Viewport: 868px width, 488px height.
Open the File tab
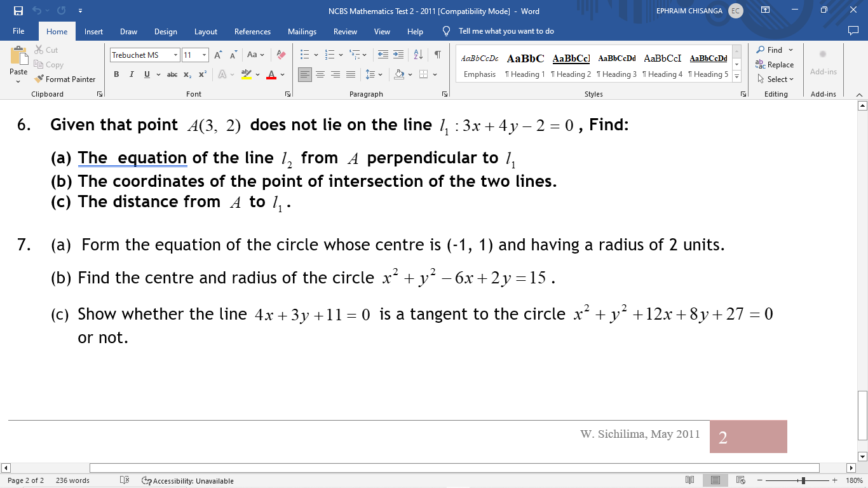tap(18, 31)
